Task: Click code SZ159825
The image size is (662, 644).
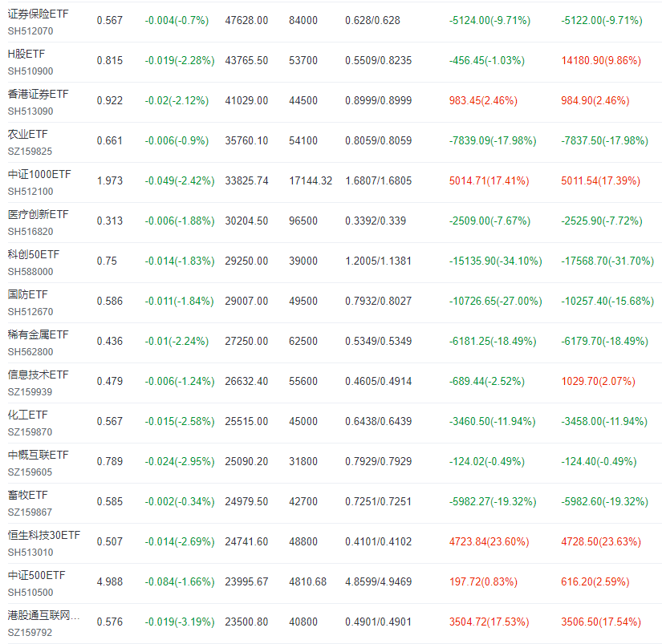Action: click(x=30, y=152)
